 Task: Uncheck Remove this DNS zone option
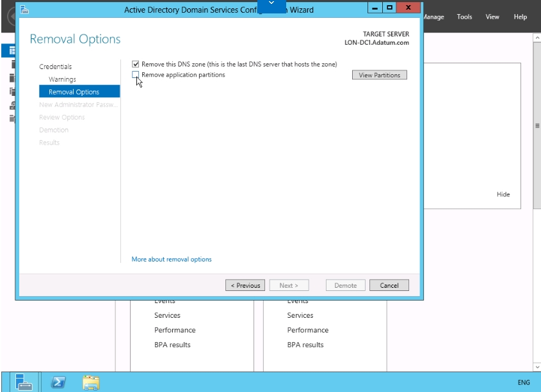click(135, 64)
